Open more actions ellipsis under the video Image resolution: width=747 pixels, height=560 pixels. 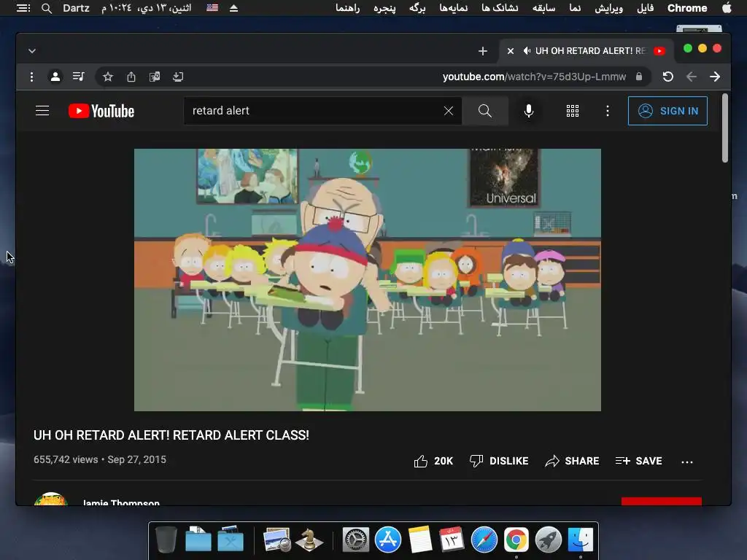pos(687,462)
